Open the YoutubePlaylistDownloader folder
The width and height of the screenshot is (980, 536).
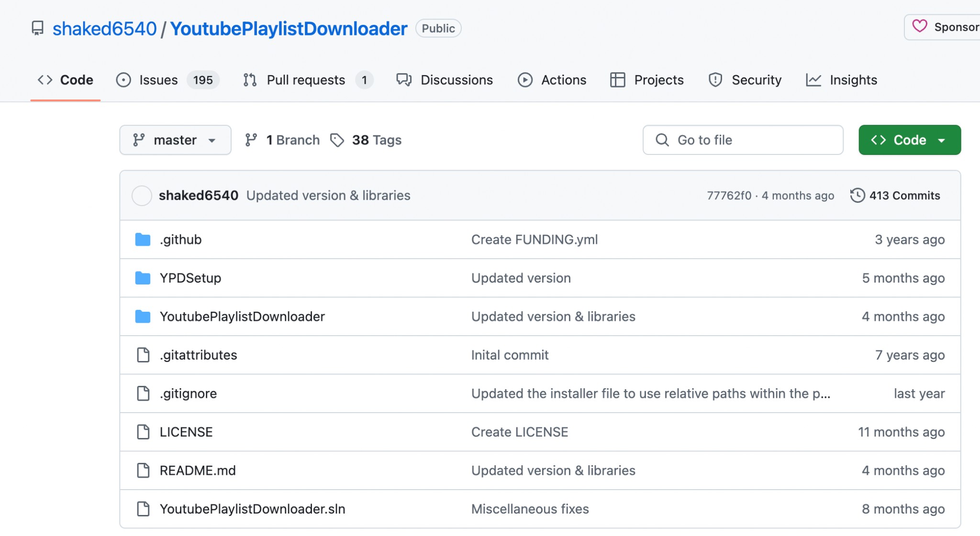[x=242, y=317]
